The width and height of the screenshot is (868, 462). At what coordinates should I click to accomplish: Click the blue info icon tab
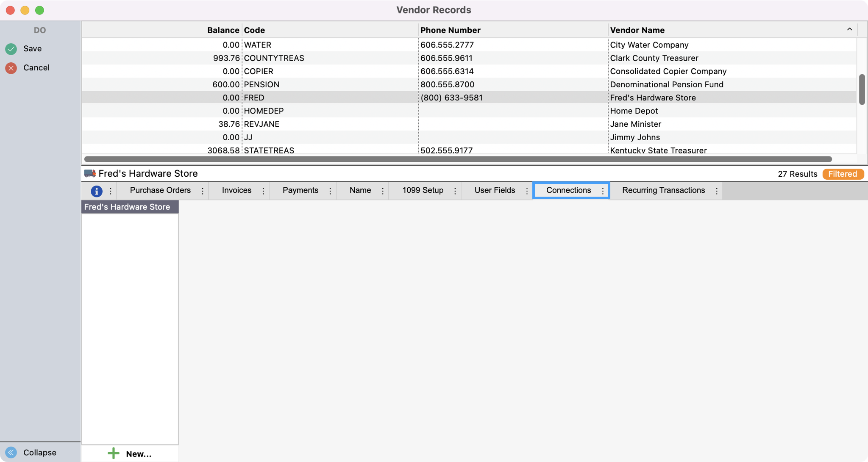point(97,191)
